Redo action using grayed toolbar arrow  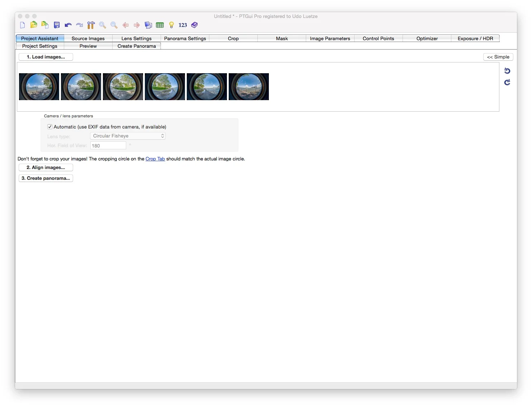(x=80, y=25)
